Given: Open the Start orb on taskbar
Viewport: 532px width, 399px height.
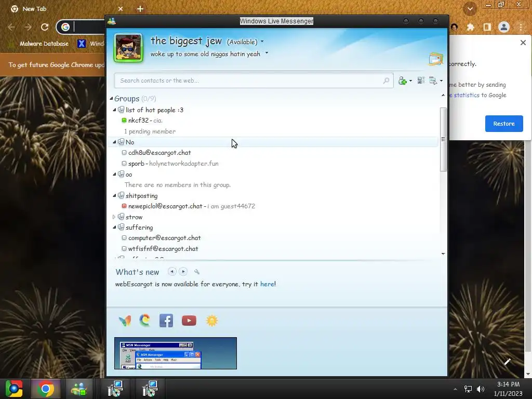Looking at the screenshot, I should (x=14, y=389).
